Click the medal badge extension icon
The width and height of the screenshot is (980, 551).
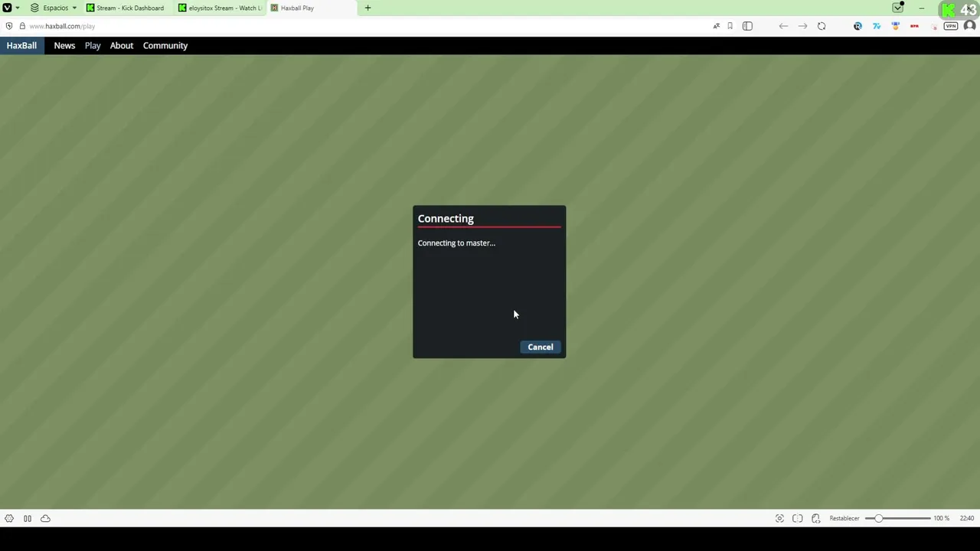pyautogui.click(x=896, y=26)
